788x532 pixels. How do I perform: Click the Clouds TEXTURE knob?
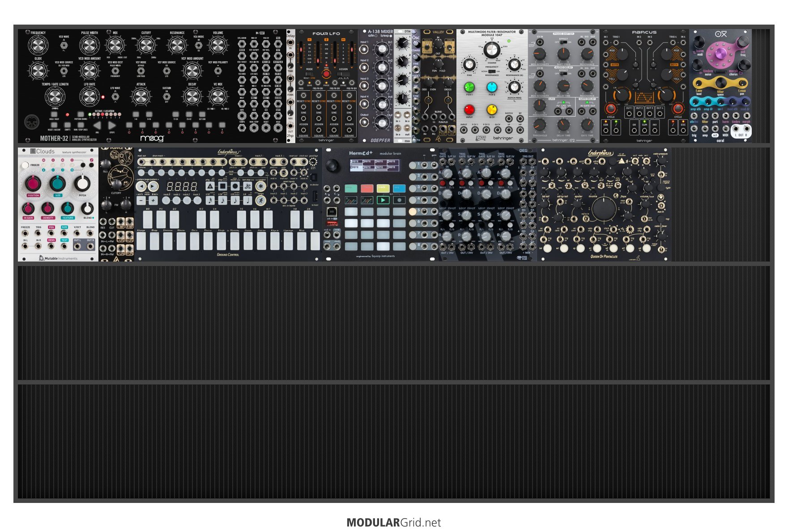(x=68, y=208)
